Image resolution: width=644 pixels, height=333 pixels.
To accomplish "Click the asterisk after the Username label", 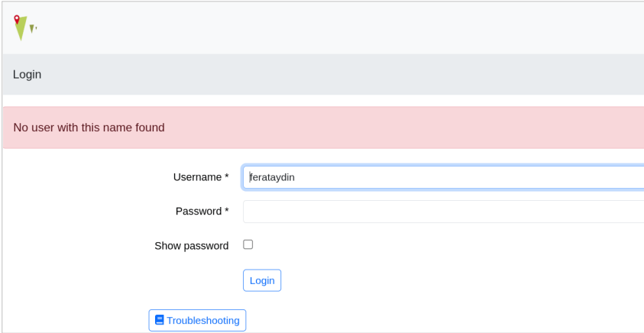I will tap(226, 177).
